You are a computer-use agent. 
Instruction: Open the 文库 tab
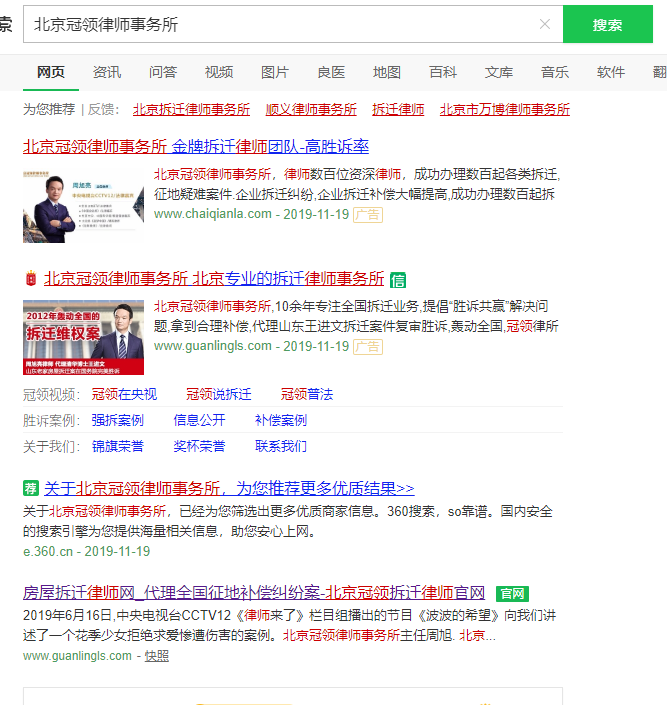tap(499, 72)
